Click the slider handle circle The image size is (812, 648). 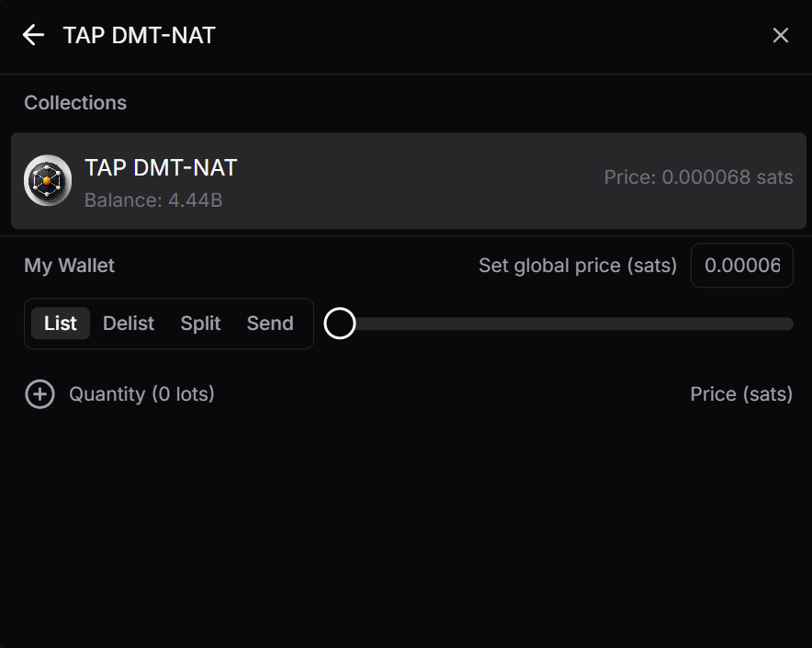point(340,324)
